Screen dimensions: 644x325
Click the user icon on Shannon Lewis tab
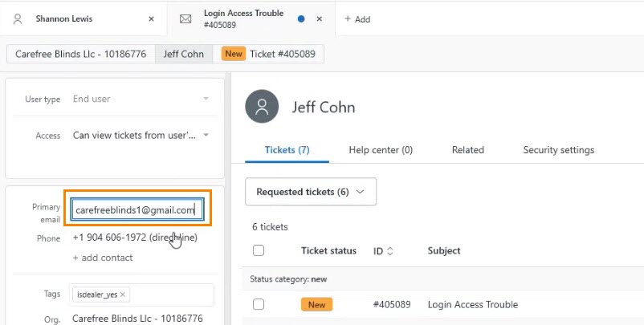pos(18,18)
